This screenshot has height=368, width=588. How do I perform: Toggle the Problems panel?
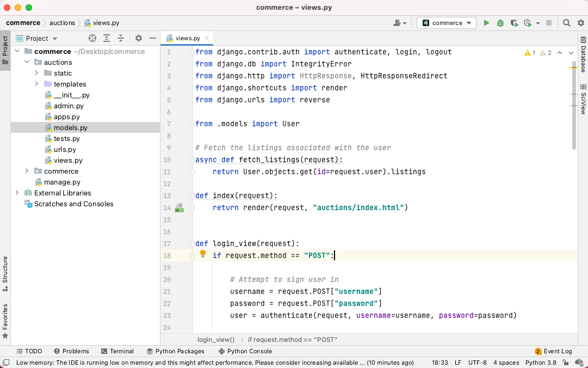coord(71,351)
